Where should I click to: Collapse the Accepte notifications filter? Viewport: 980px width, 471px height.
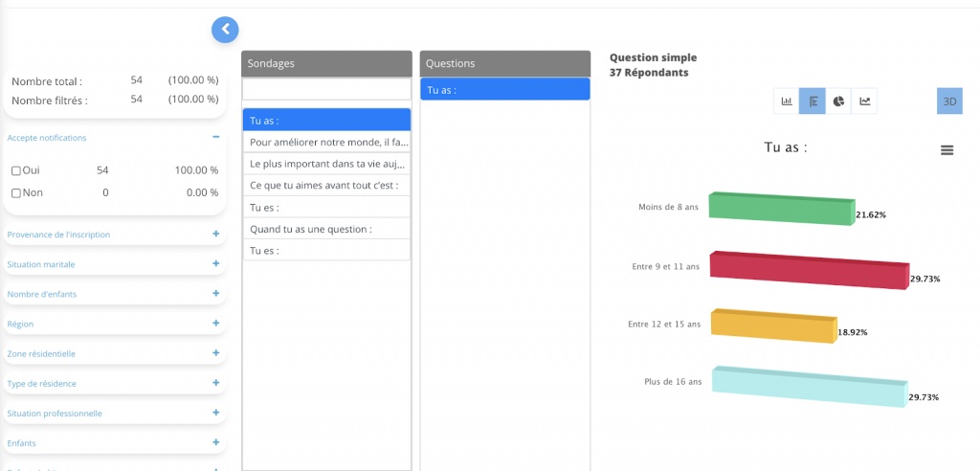(x=216, y=137)
